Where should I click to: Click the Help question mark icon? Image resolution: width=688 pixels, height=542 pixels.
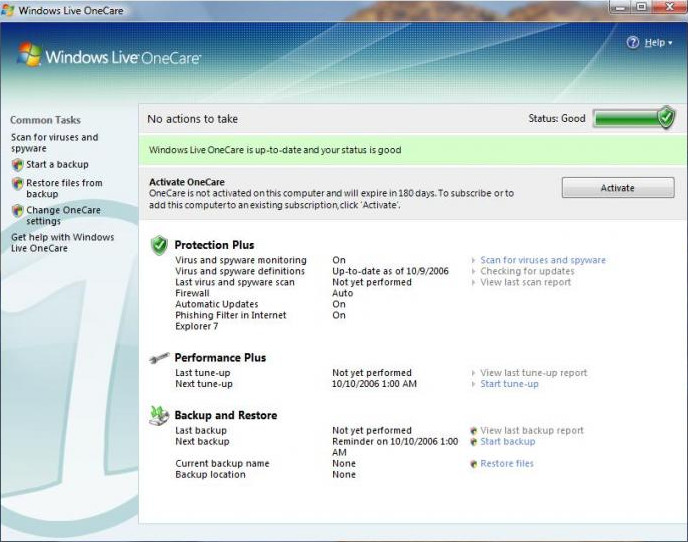[633, 43]
